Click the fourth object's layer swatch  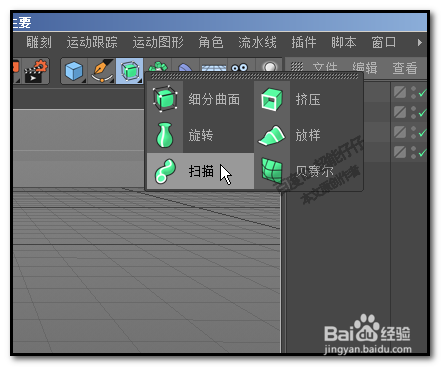pos(400,152)
